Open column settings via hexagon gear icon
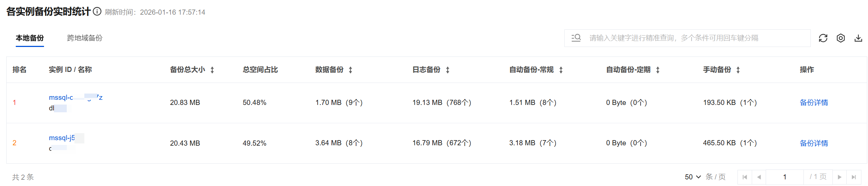This screenshot has width=868, height=186. tap(840, 38)
